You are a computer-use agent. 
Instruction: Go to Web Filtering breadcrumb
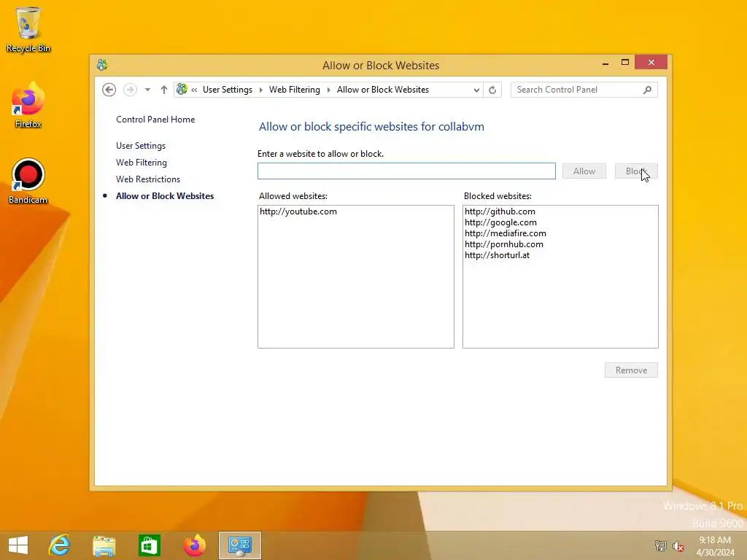[295, 90]
